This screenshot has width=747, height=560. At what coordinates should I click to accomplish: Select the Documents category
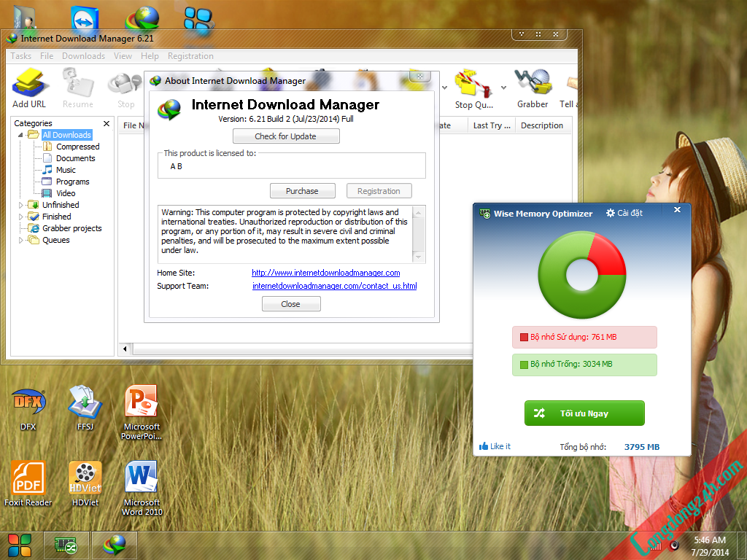click(76, 158)
